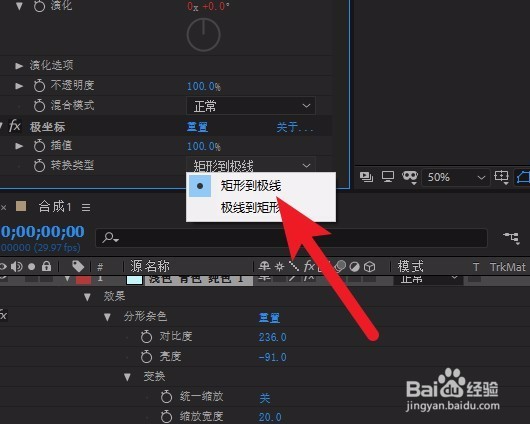Screen dimensions: 530x424
Task: Open layer 1 blending mode dropdown
Action: (x=429, y=280)
